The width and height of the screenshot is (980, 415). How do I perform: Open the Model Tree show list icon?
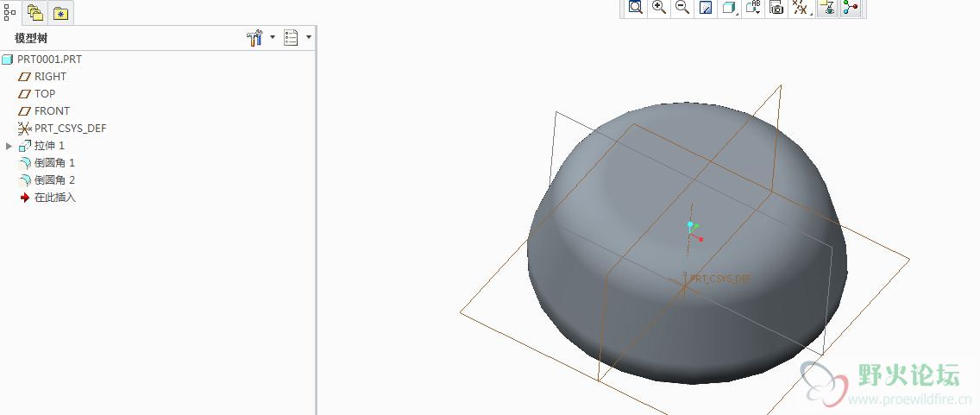[291, 38]
